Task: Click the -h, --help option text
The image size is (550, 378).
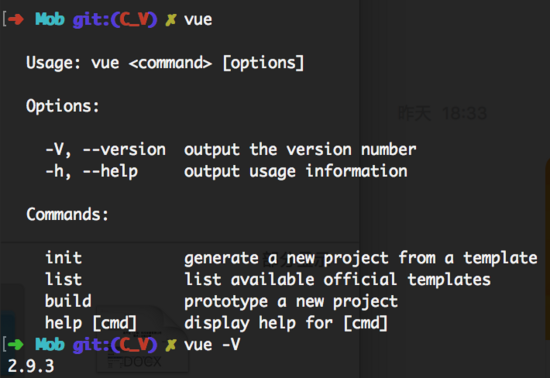Action: click(92, 172)
